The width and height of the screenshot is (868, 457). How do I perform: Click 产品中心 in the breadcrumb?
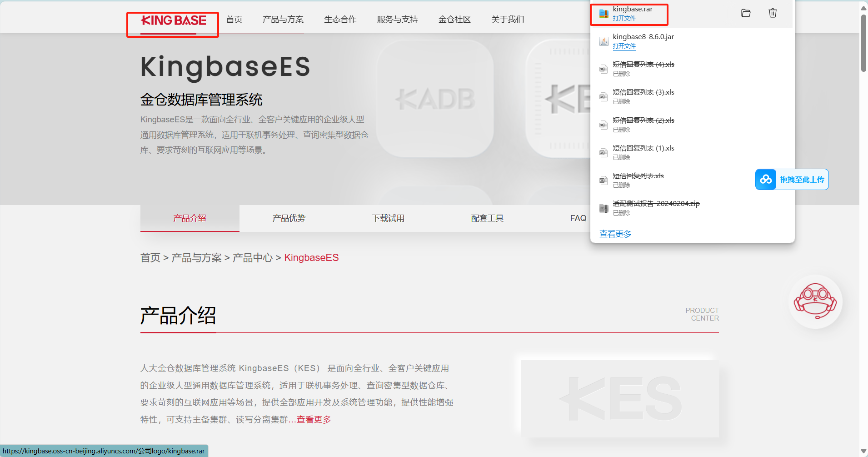click(x=253, y=258)
